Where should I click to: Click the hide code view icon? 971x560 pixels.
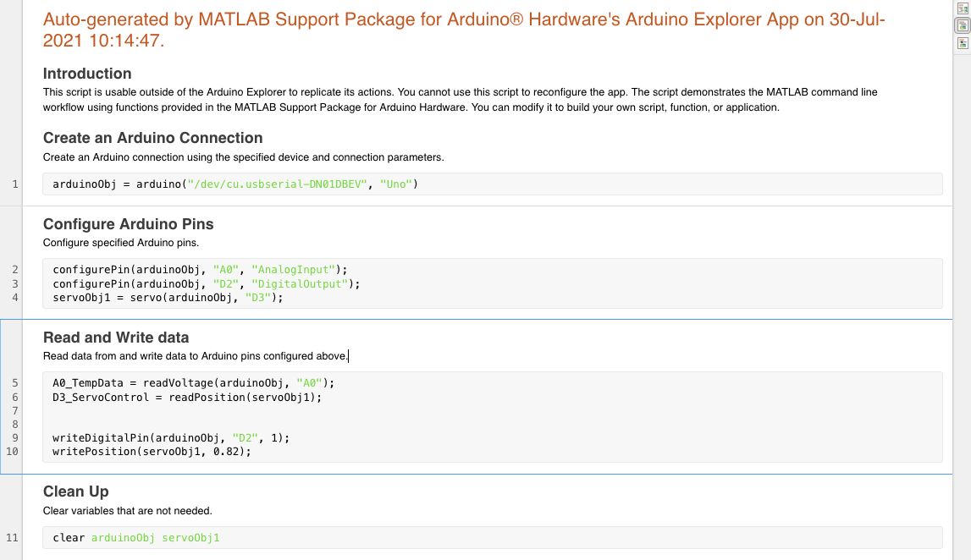(963, 43)
